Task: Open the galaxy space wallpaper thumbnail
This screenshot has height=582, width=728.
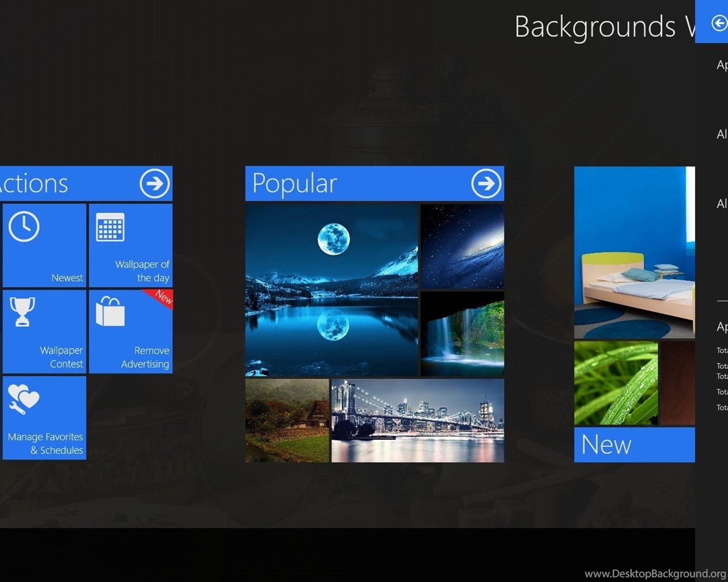Action: tap(462, 246)
